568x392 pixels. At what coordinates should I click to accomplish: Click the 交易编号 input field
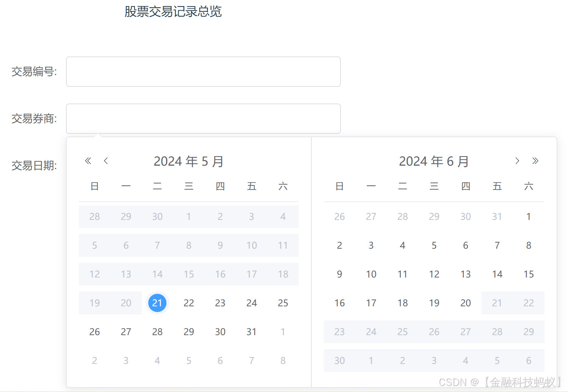(x=203, y=72)
